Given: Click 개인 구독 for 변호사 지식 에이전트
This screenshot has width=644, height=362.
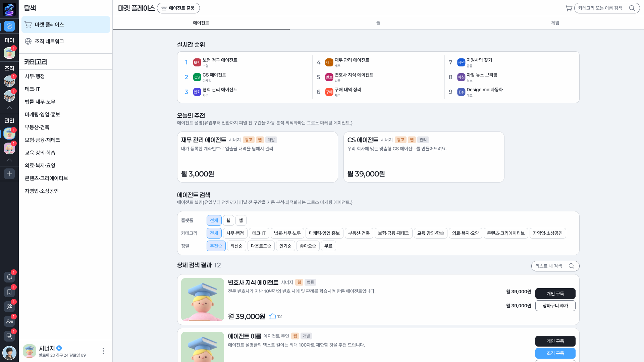Looking at the screenshot, I should tap(555, 294).
